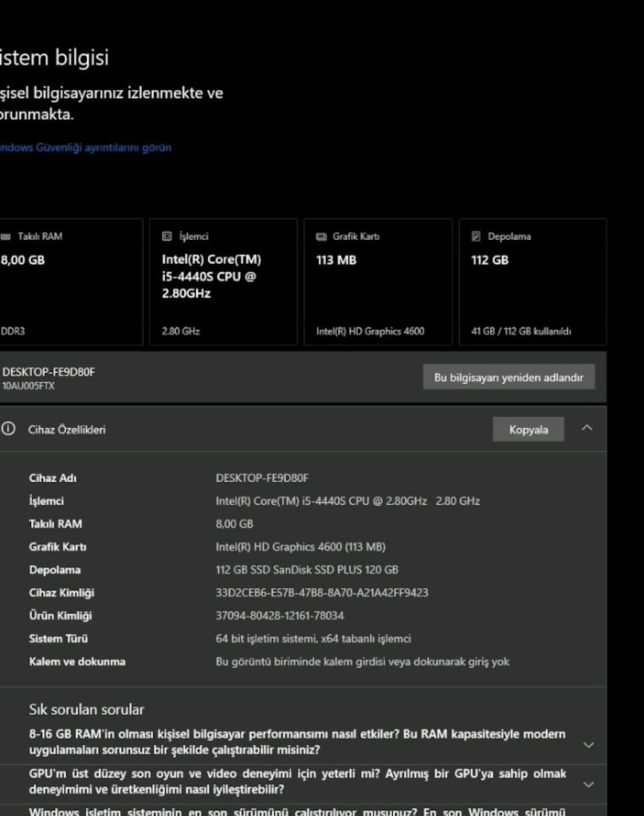Click the 2.80 GHz label in processor card

tap(181, 331)
